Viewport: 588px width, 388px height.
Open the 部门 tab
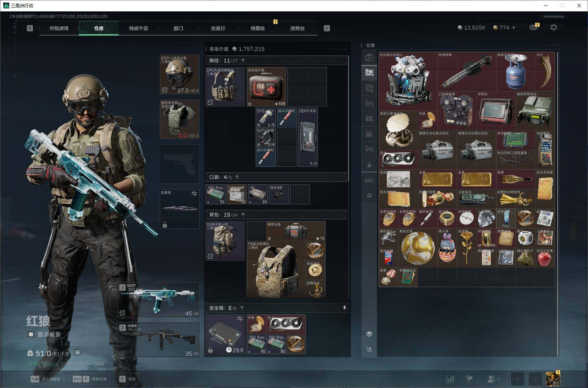[x=178, y=28]
